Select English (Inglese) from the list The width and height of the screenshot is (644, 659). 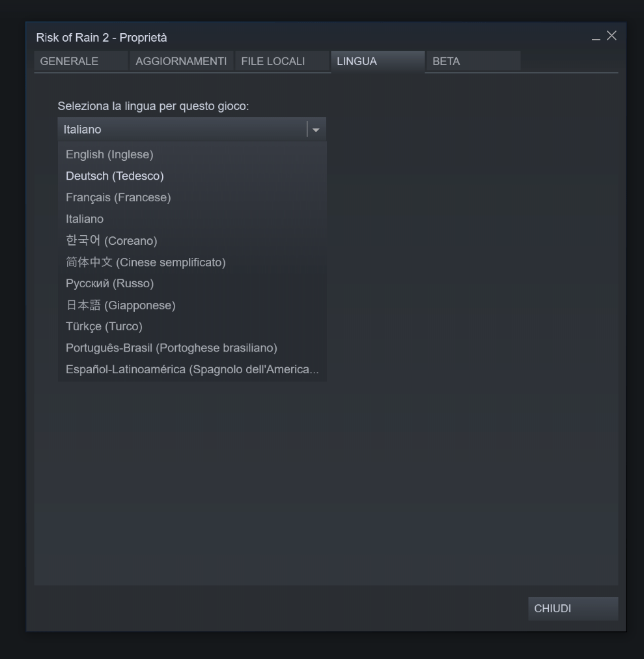192,154
